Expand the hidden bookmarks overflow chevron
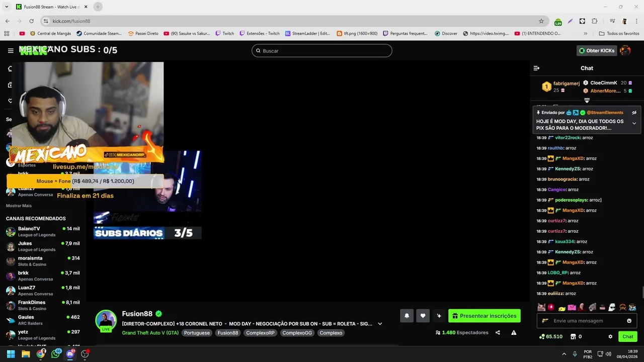 pos(586,34)
